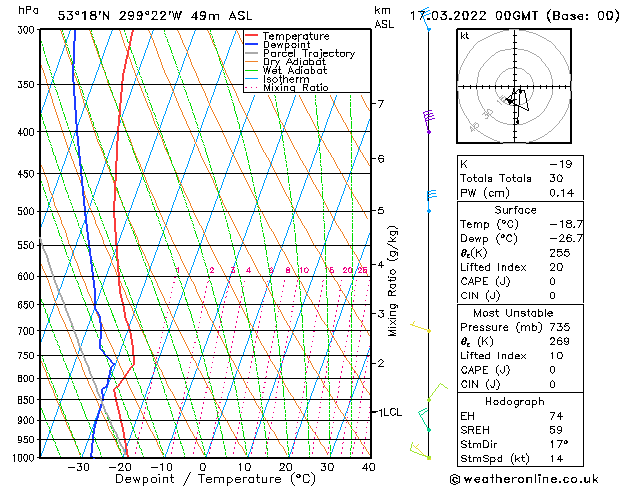629x486 pixels.
Task: Click the SREH value '59'
Action: [556, 430]
